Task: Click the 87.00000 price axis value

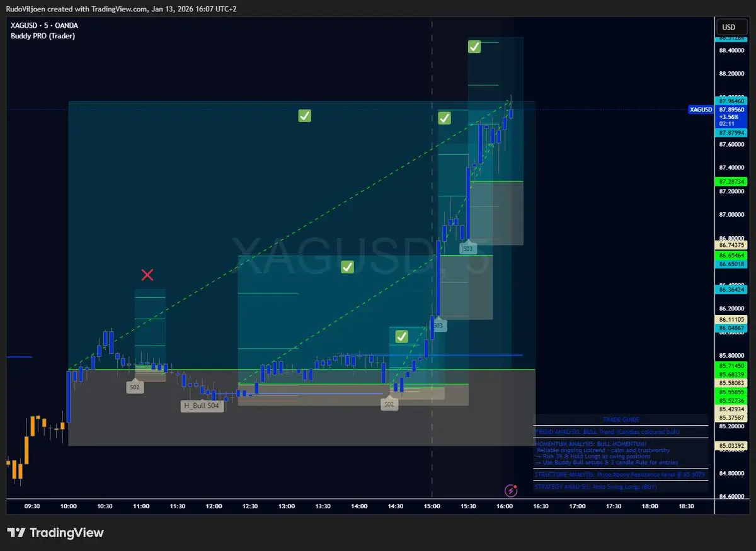Action: click(x=731, y=215)
